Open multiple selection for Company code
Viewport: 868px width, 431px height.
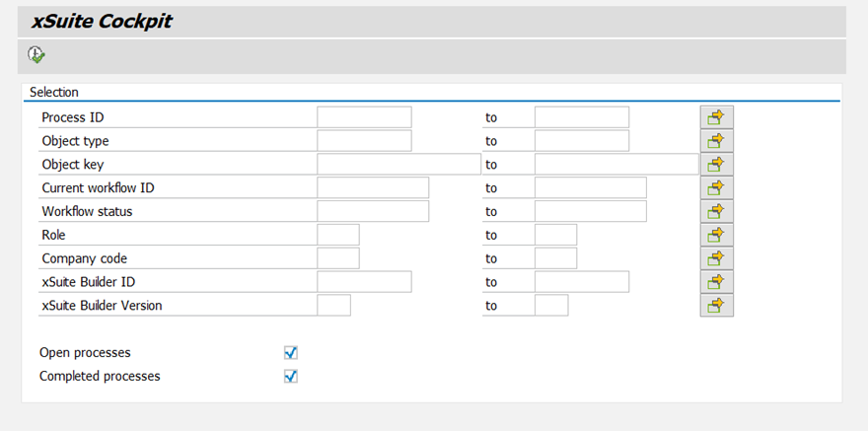716,258
